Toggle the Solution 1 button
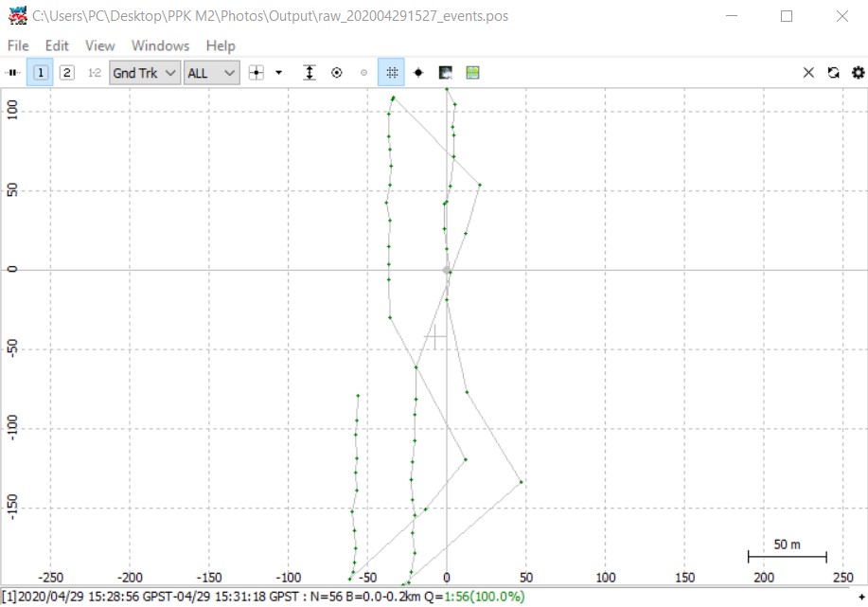The width and height of the screenshot is (868, 607). (x=40, y=73)
